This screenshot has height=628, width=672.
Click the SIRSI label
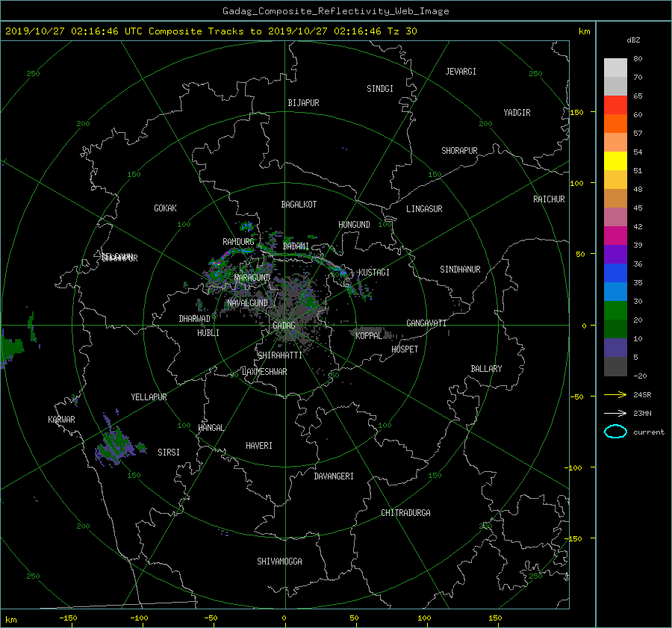[169, 453]
